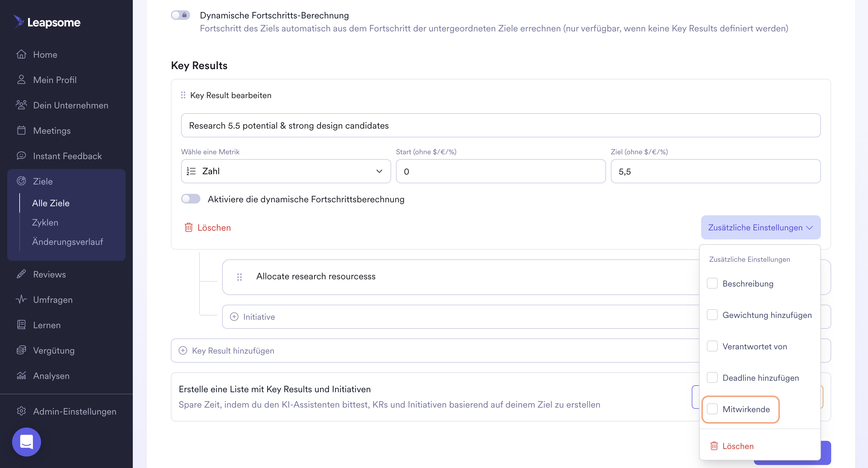Click Löschen in additional settings menu
868x468 pixels.
[x=732, y=446]
